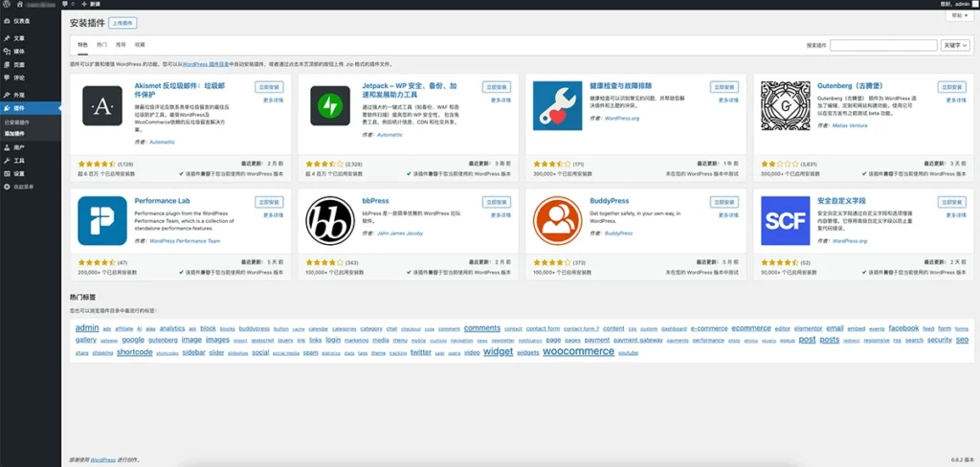Expand the 帮助 help panel

pos(959,15)
